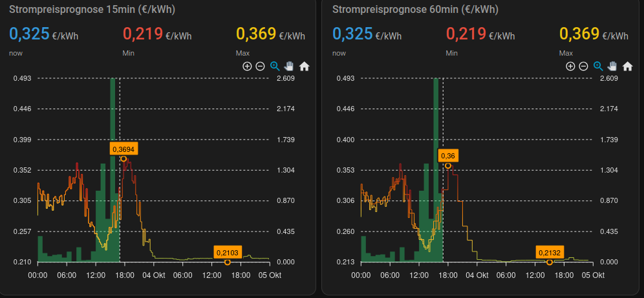Click zoom in icon on 15min chart
The image size is (644, 298).
247,66
